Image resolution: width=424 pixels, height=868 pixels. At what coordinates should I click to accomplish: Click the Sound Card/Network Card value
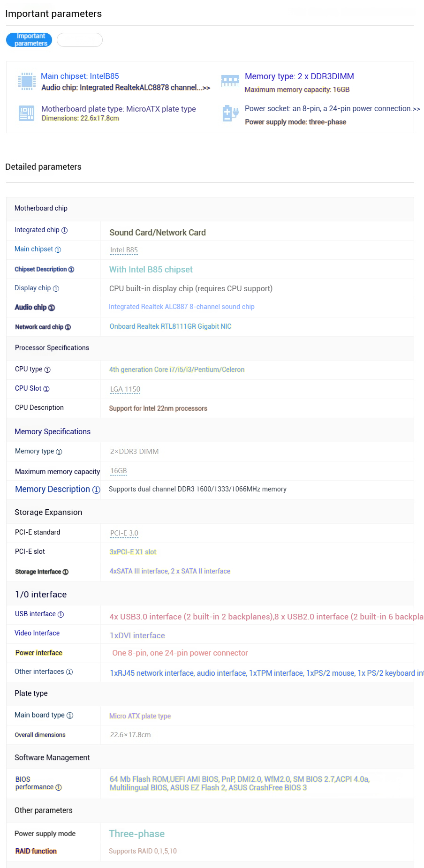(158, 233)
